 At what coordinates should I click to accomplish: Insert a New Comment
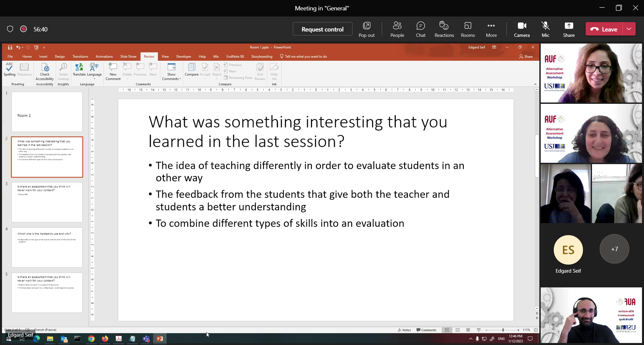113,72
